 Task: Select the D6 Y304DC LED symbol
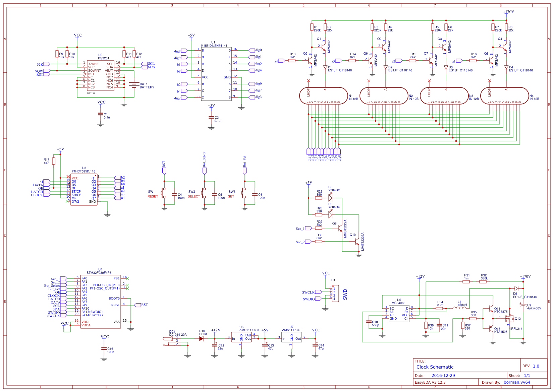coord(330,198)
